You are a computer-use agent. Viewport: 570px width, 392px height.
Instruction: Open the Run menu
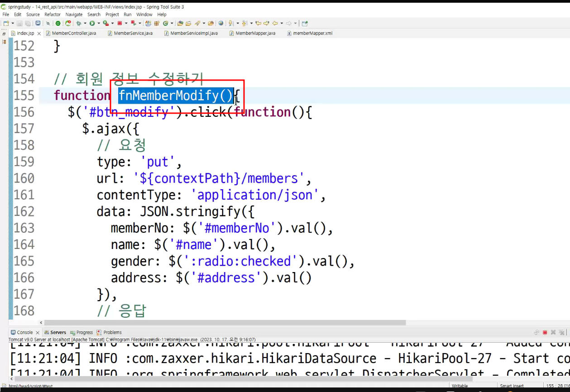tap(128, 14)
